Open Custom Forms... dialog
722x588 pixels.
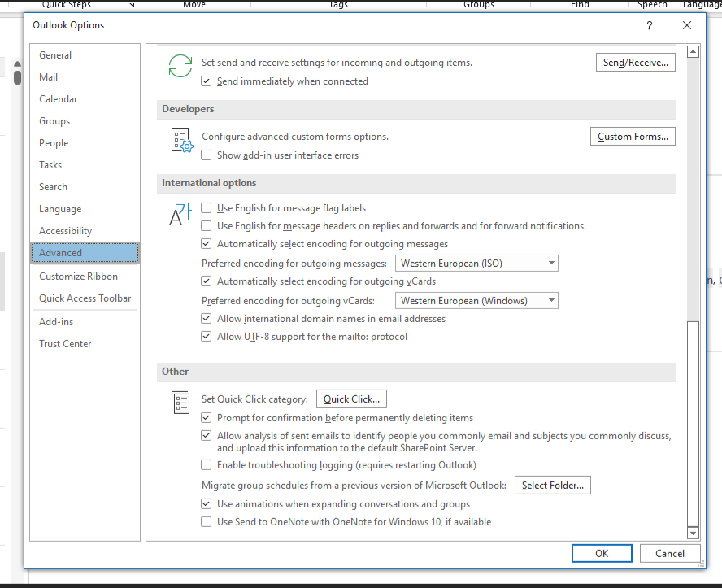pos(633,137)
